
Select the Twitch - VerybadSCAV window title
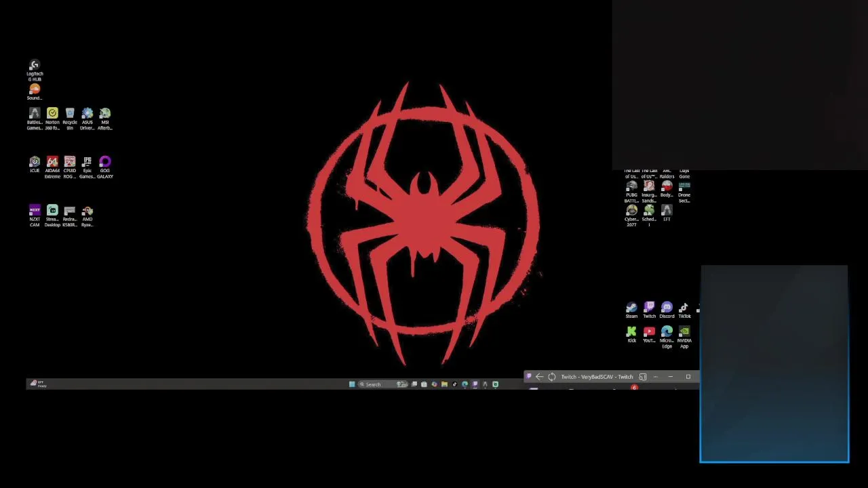pyautogui.click(x=597, y=377)
